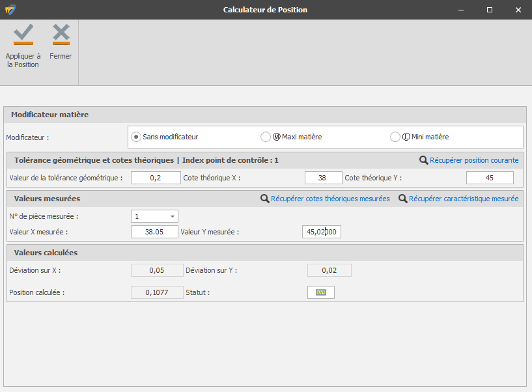Click Récupérer cotes théoriques mesurées link
This screenshot has width=532, height=392.
[330, 199]
